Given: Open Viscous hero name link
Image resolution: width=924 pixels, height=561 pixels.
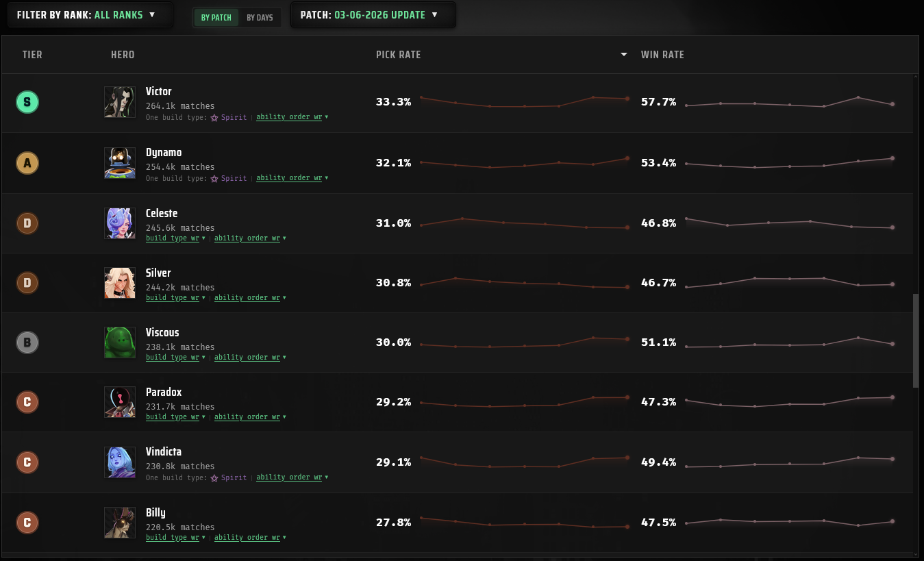Looking at the screenshot, I should click(162, 332).
